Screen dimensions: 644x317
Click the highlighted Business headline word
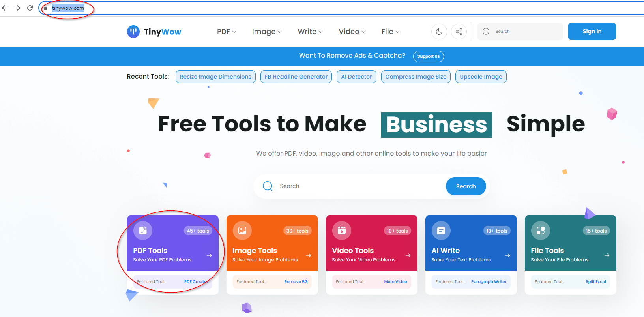pyautogui.click(x=436, y=125)
